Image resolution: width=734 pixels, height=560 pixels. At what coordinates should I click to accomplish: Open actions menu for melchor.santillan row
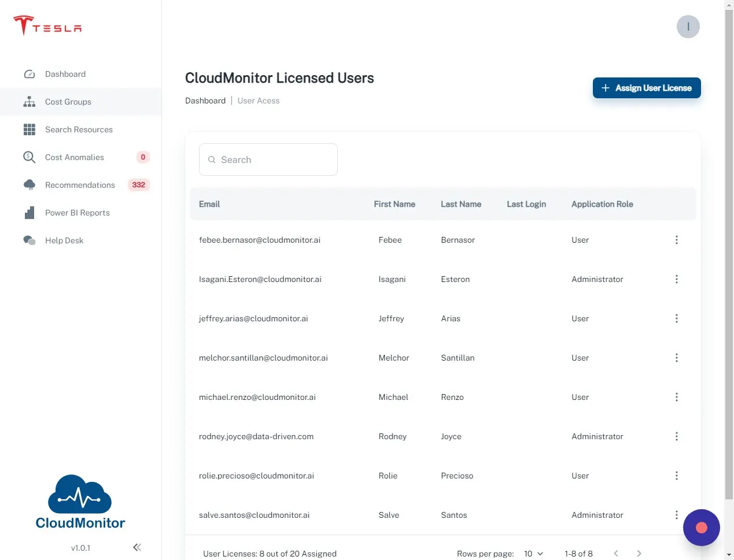pos(677,358)
